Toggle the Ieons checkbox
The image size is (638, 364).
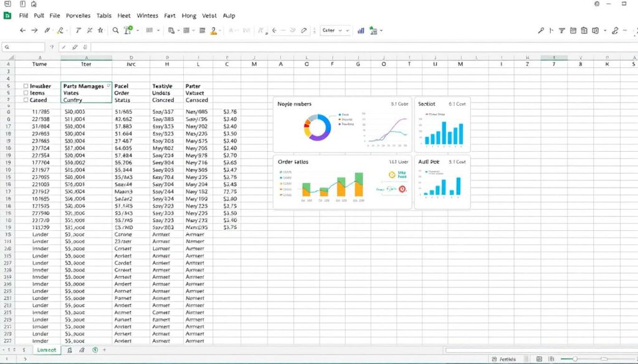tap(26, 93)
